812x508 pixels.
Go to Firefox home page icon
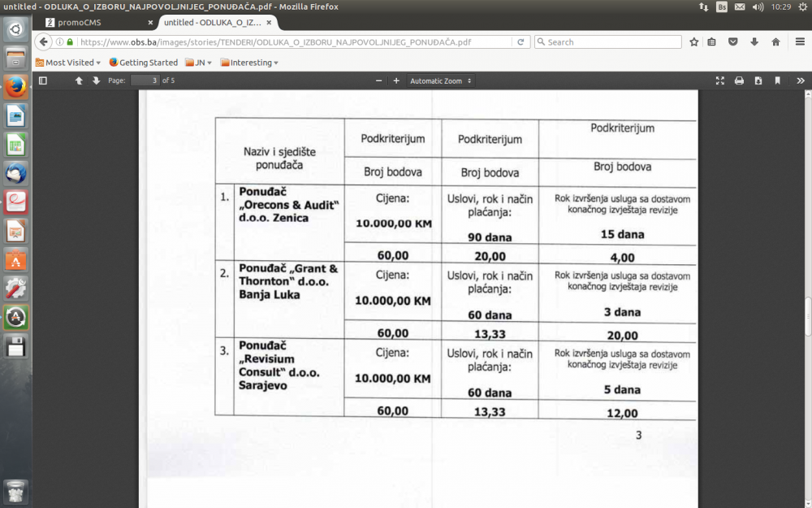[775, 42]
